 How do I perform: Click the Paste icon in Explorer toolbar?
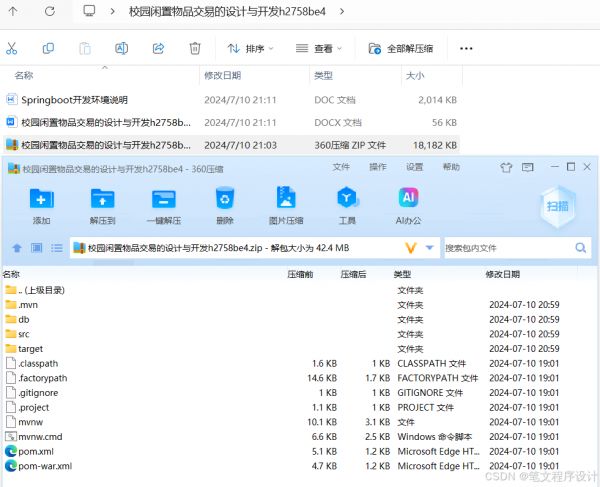tap(85, 49)
